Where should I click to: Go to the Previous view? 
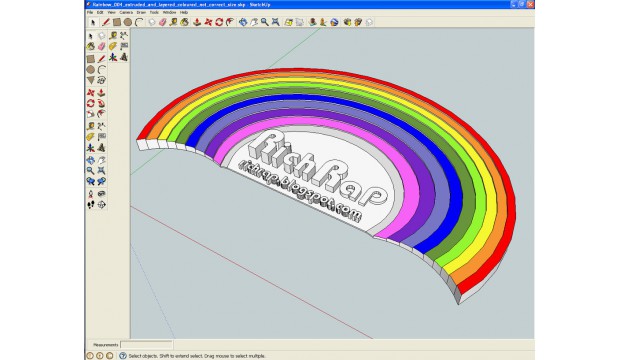[91, 181]
